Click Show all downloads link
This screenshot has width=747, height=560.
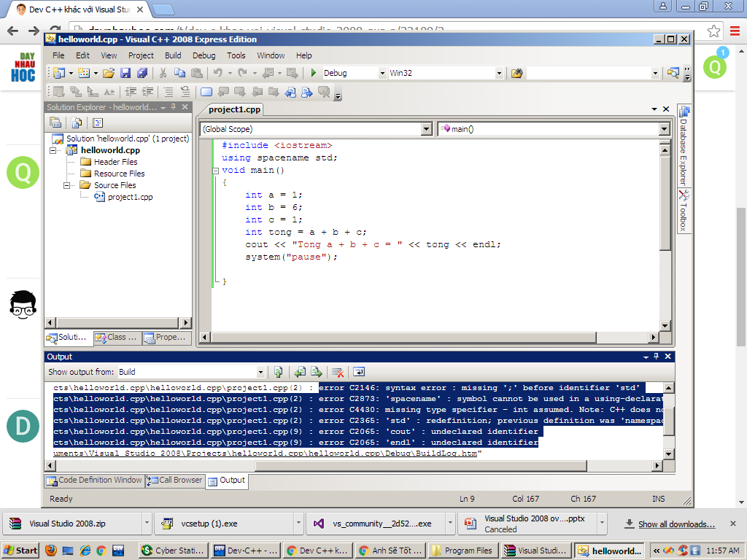(676, 524)
